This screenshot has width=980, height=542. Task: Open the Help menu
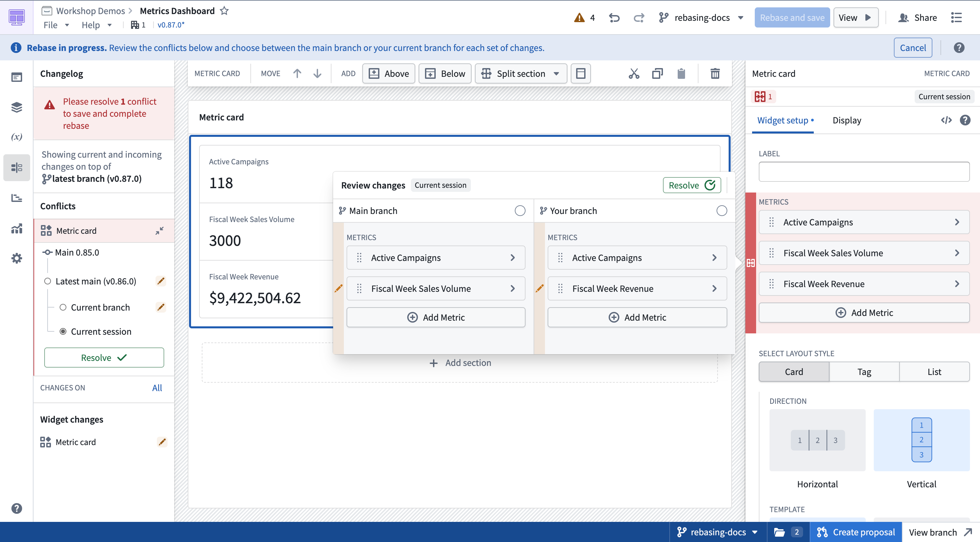97,25
